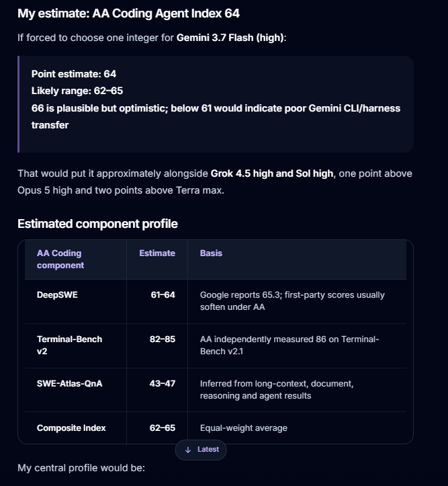The width and height of the screenshot is (448, 486).
Task: Jump to latest message via Latest button
Action: [x=201, y=450]
